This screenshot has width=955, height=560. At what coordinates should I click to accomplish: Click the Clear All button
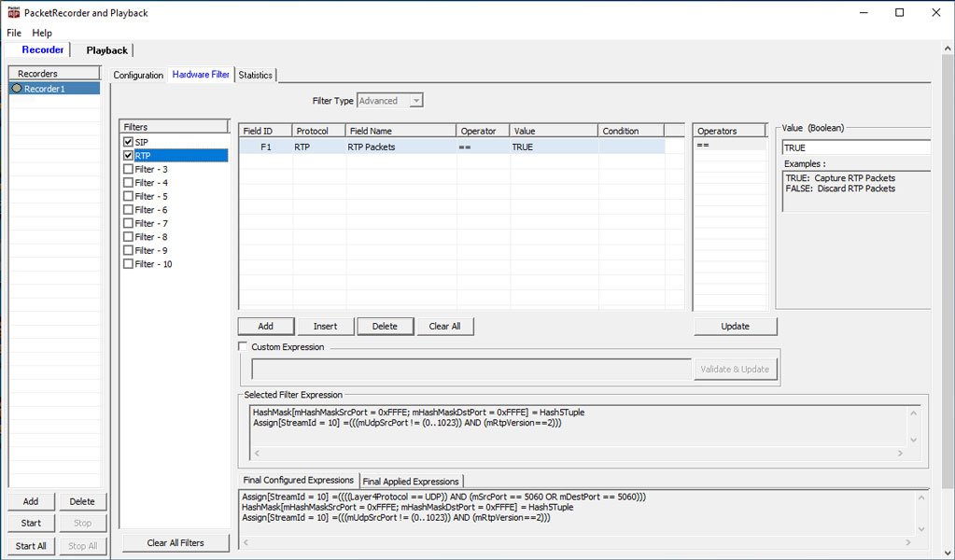(444, 327)
